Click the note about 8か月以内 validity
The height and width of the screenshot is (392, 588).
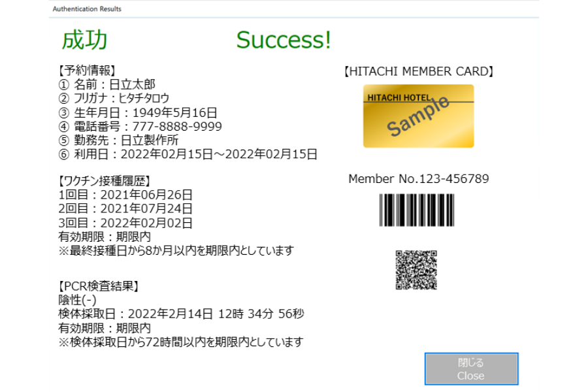point(176,251)
